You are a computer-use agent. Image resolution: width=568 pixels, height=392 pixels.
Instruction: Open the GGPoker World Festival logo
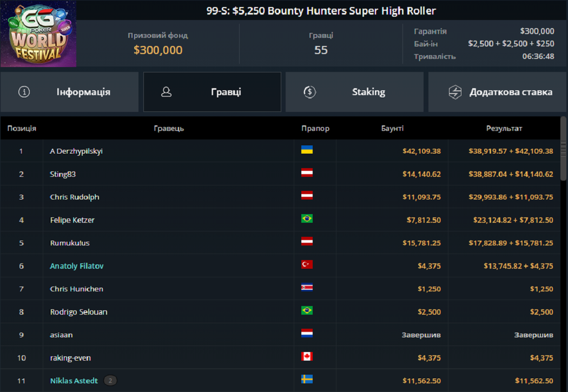38,34
